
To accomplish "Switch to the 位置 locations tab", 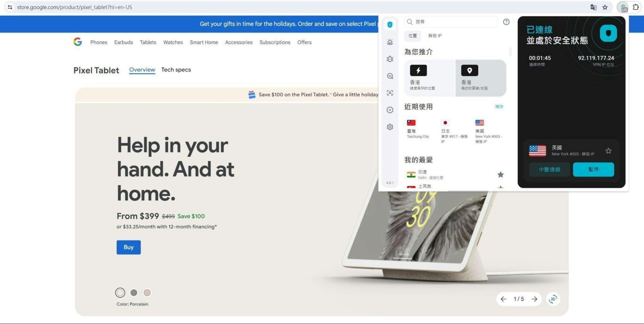I will tap(412, 36).
